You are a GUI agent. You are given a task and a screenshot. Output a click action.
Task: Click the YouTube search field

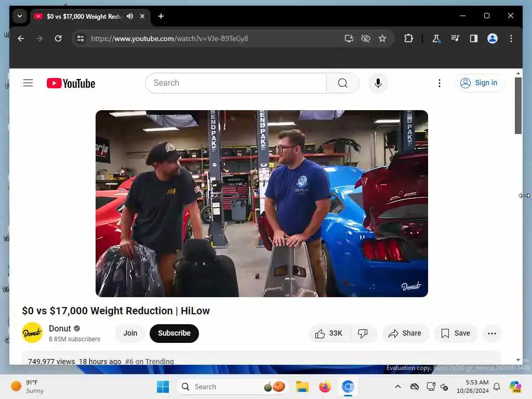236,83
